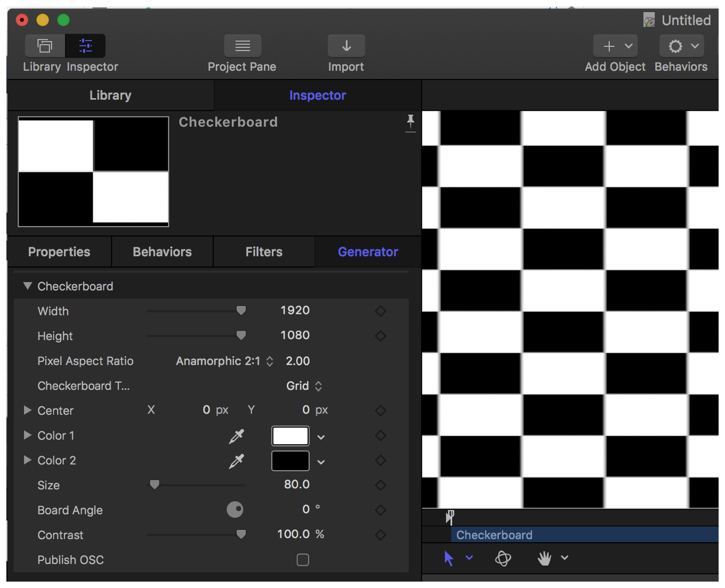Enable the Publish OSC checkbox
The width and height of the screenshot is (725, 588).
[303, 560]
